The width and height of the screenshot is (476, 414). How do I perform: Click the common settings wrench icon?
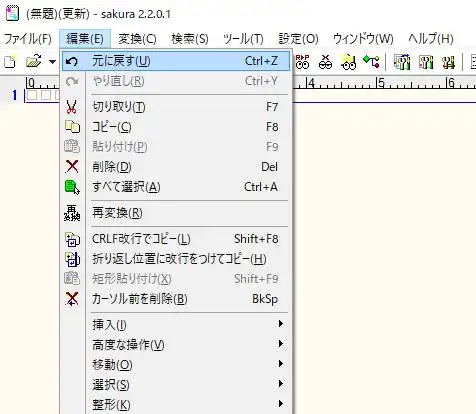pyautogui.click(x=449, y=62)
